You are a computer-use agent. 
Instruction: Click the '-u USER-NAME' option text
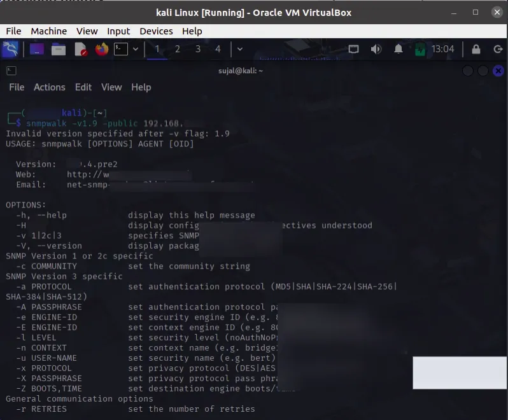tap(46, 358)
